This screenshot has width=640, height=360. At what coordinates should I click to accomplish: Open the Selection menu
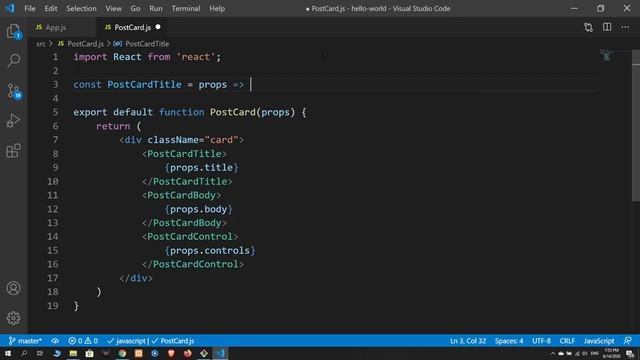click(x=81, y=9)
